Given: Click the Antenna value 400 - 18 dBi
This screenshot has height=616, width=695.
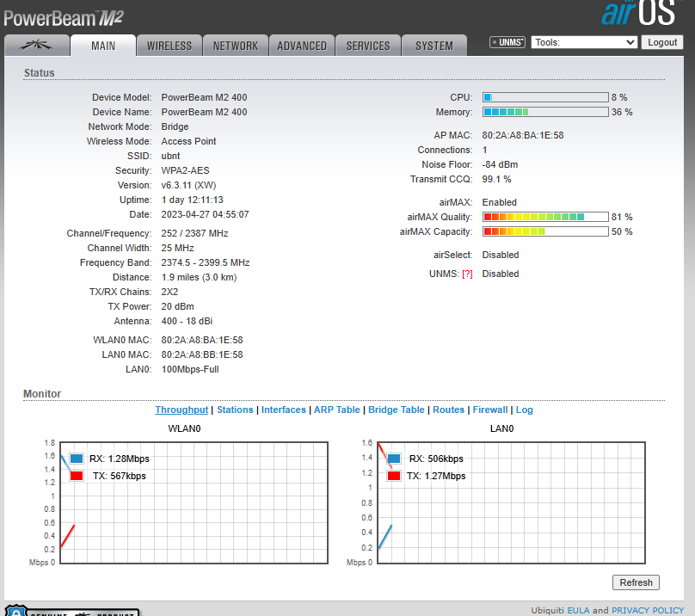Looking at the screenshot, I should (187, 321).
